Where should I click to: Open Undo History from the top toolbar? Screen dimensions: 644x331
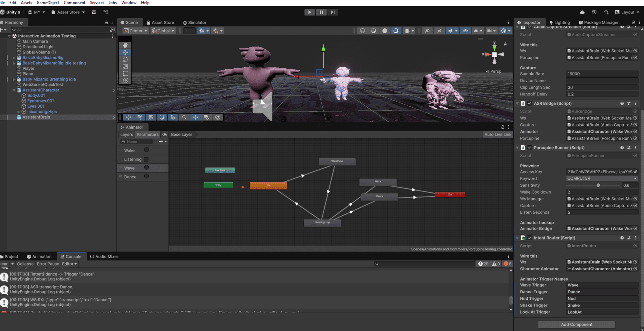click(x=594, y=12)
